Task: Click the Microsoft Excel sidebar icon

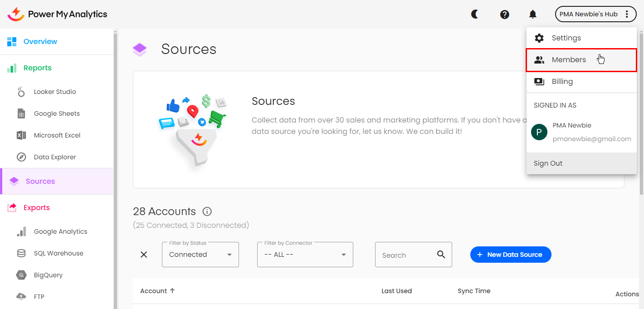Action: click(x=21, y=135)
